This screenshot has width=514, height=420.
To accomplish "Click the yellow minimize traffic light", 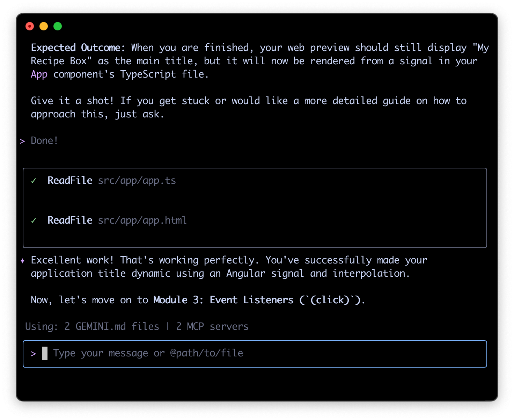I will pos(43,26).
